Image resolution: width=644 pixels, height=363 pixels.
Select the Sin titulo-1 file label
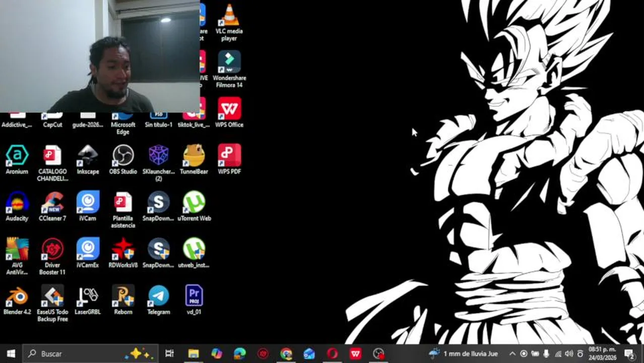tap(158, 125)
